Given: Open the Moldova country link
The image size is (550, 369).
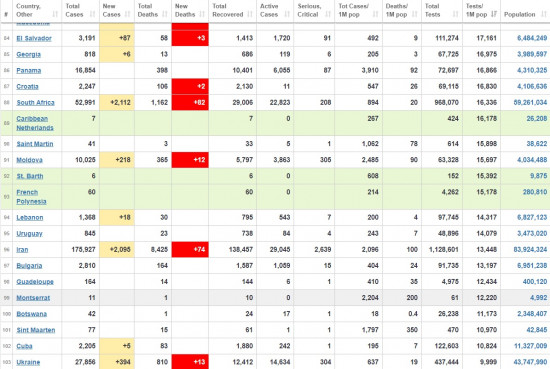Looking at the screenshot, I should click(x=29, y=160).
